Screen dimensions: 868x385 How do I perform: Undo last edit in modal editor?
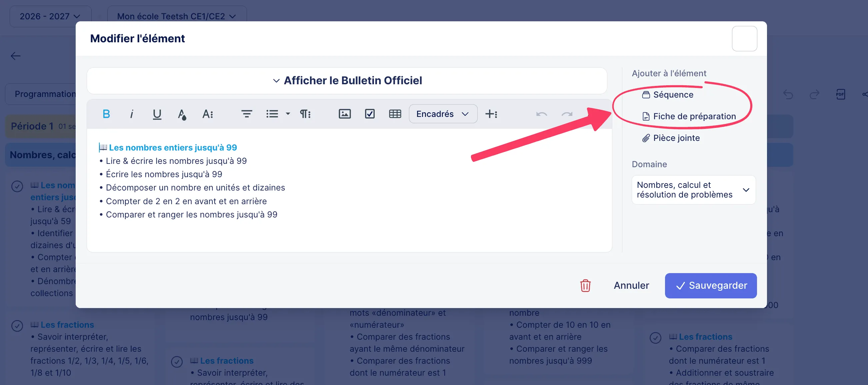[x=541, y=114]
